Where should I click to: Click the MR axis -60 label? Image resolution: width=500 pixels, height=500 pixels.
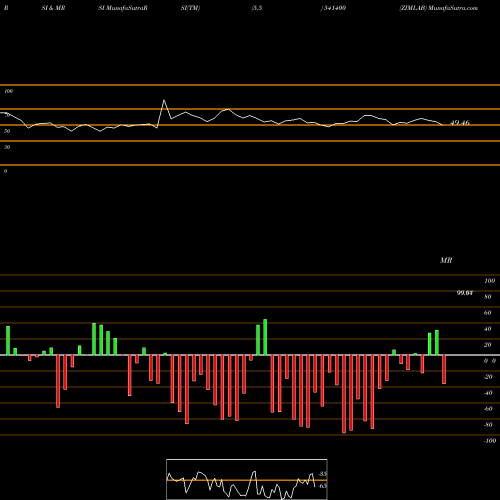coord(488,409)
